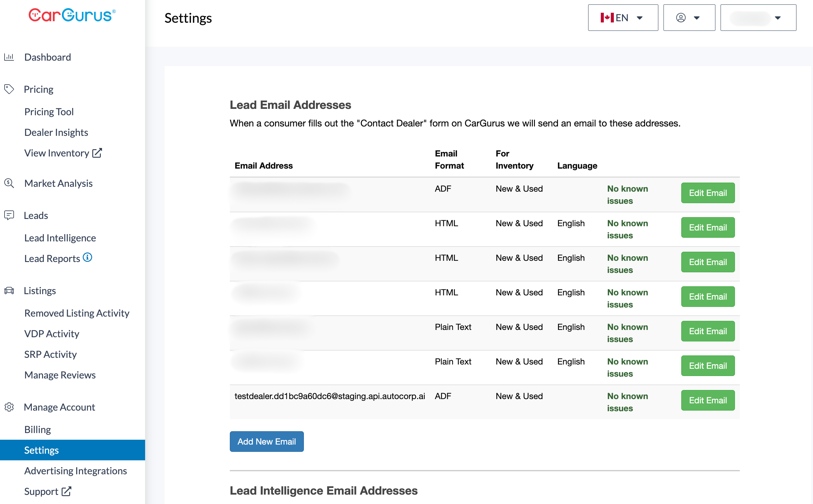
Task: Edit the testdealer autocorp ADF email
Action: pyautogui.click(x=707, y=400)
